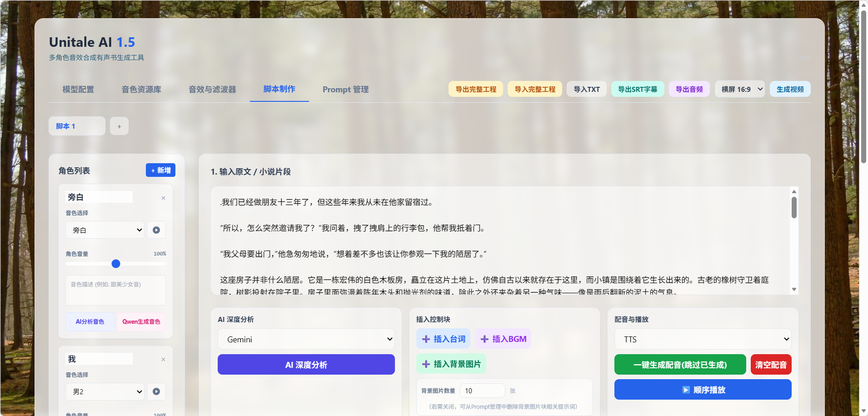Open the Gemini model dropdown
The width and height of the screenshot is (868, 416).
point(306,339)
